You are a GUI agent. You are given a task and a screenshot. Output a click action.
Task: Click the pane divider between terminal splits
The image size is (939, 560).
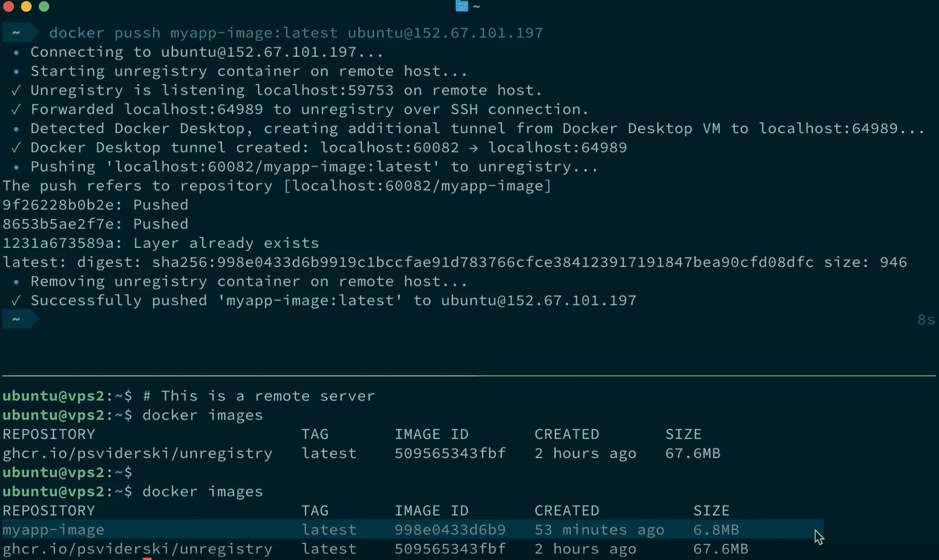point(469,376)
